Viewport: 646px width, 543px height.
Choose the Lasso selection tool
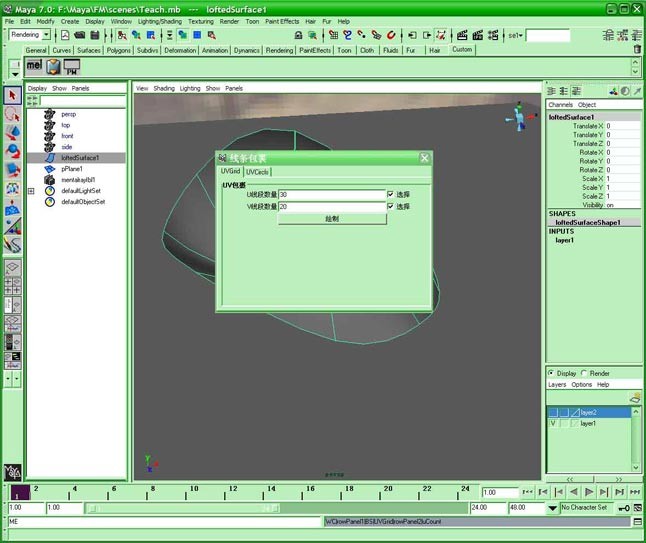(12, 114)
